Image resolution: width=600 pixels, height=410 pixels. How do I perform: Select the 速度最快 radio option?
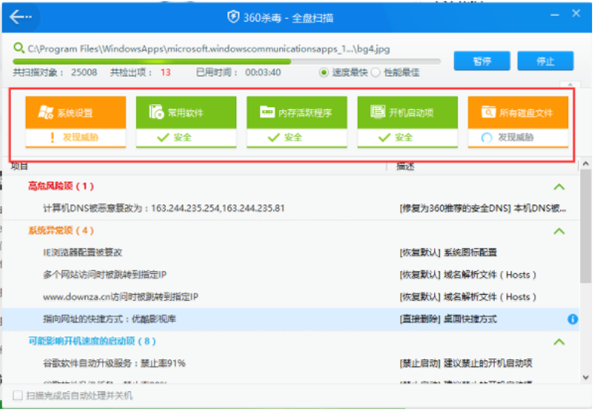(x=324, y=72)
